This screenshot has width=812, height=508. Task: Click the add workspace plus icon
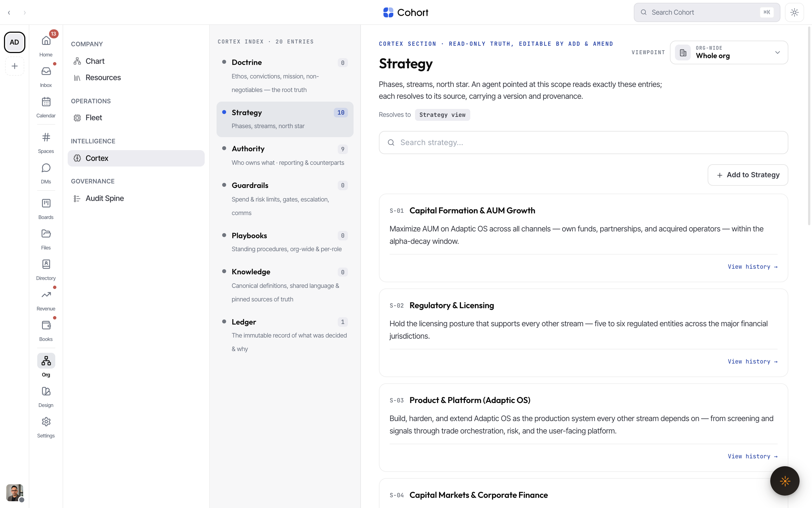tap(14, 66)
